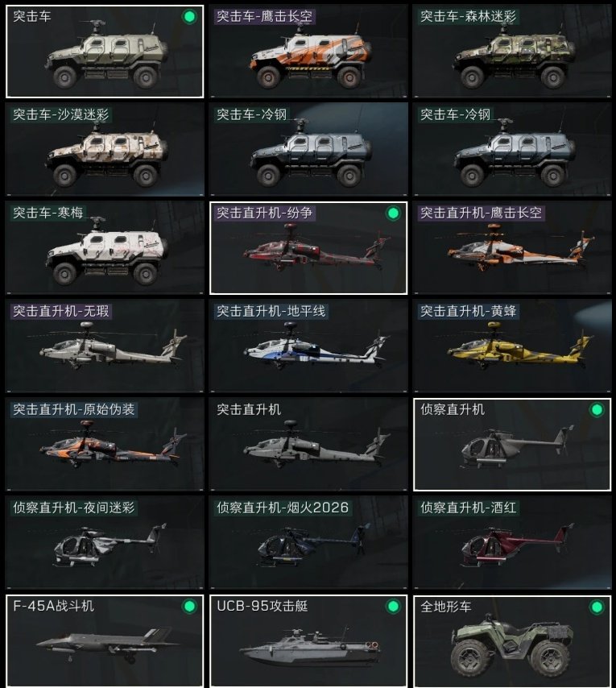The width and height of the screenshot is (616, 688).
Task: Select the 突击车-鹰击长空 vehicle skin
Action: pyautogui.click(x=308, y=51)
